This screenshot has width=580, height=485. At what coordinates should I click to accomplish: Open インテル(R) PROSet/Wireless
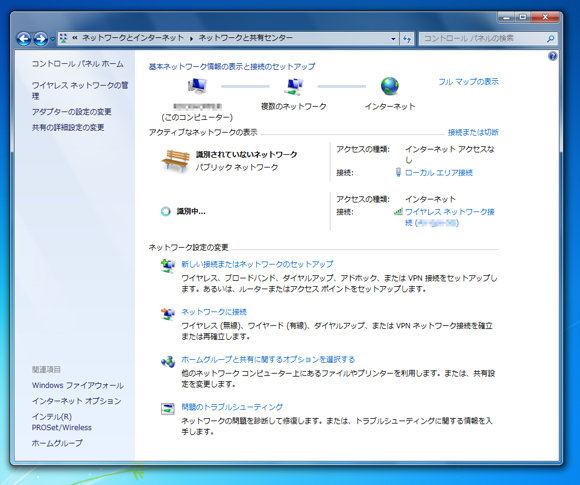point(62,422)
